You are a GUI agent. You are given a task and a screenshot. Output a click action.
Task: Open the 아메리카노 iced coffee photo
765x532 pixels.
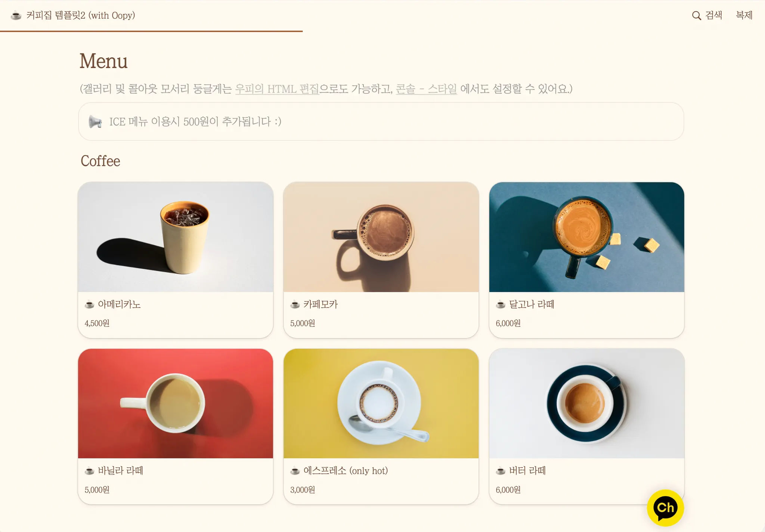coord(176,237)
